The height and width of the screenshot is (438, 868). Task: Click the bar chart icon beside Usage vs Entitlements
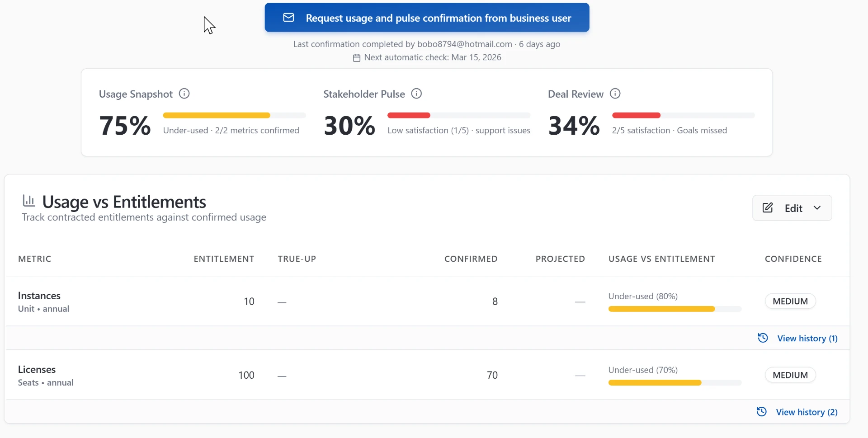(x=29, y=200)
